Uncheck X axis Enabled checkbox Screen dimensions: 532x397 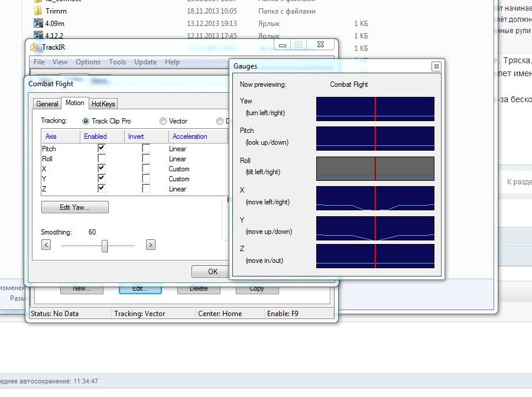click(102, 168)
